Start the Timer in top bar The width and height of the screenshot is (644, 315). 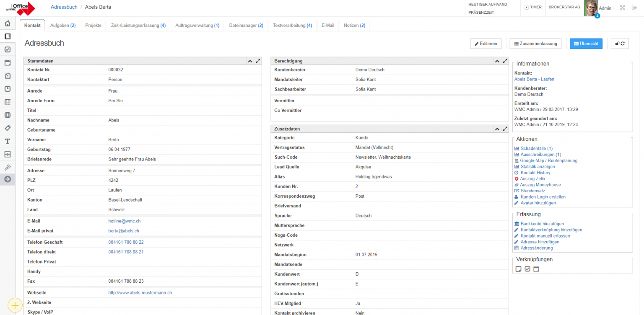[533, 7]
